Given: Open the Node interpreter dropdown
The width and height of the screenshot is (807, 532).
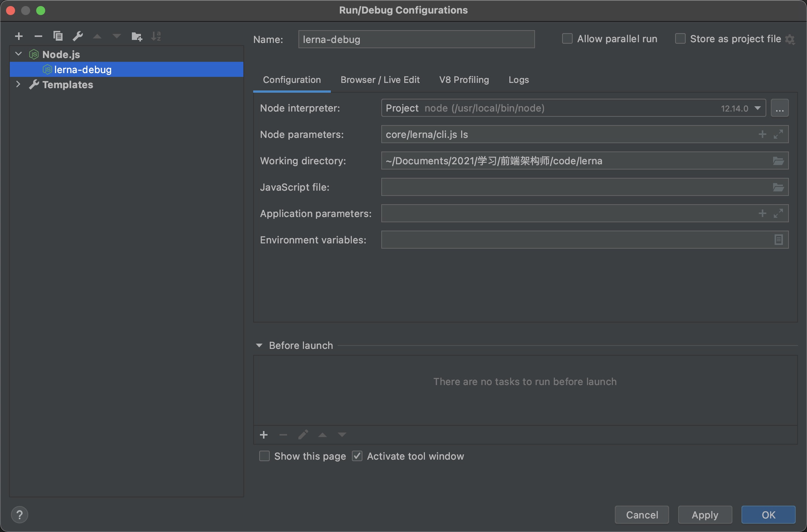Looking at the screenshot, I should click(x=758, y=108).
